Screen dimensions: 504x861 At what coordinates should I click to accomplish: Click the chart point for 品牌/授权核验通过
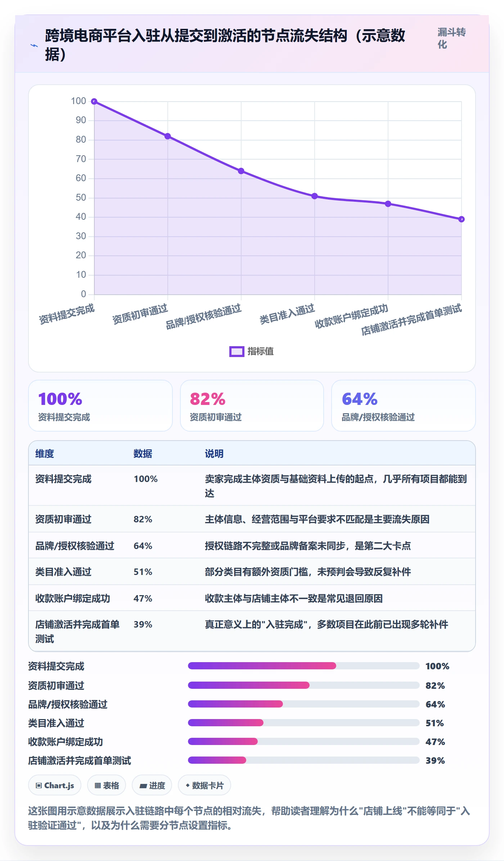pos(241,171)
